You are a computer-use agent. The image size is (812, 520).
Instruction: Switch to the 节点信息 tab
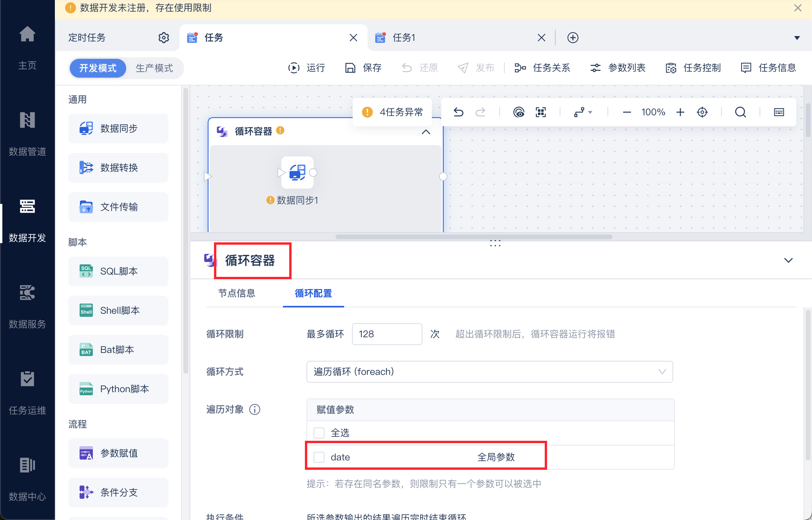237,293
